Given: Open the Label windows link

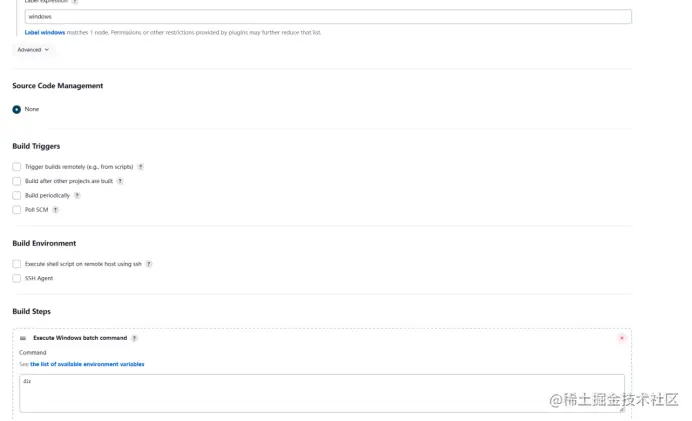Looking at the screenshot, I should click(x=45, y=32).
